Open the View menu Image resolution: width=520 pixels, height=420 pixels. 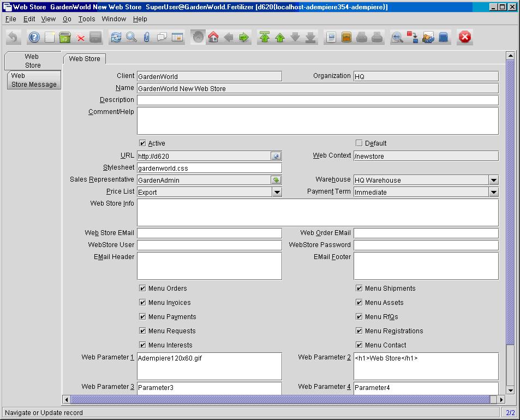(49, 19)
